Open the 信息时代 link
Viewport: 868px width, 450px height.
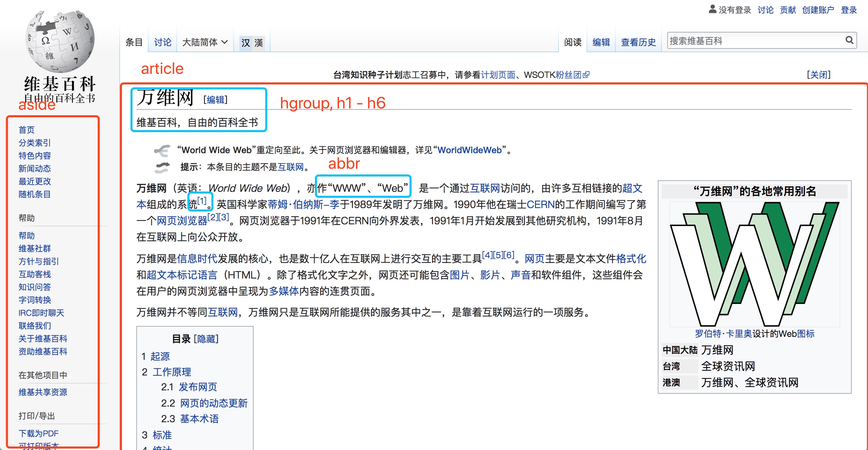197,259
